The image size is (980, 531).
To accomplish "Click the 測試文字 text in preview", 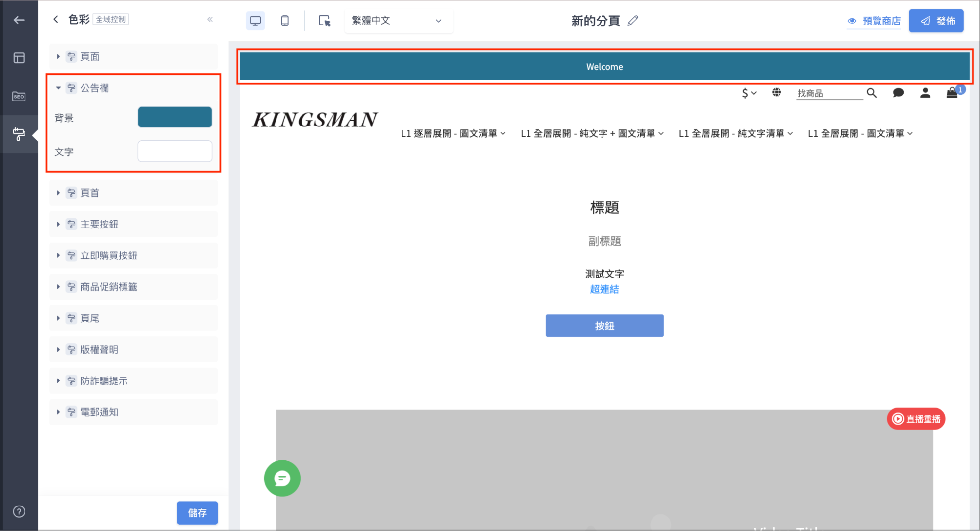I will (604, 274).
